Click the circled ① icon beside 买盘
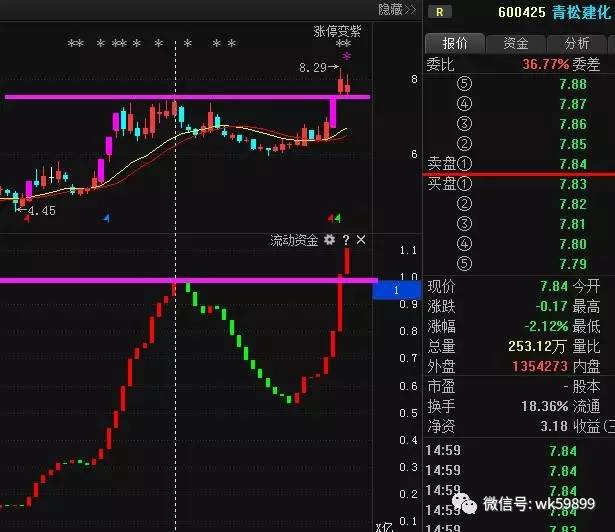This screenshot has height=532, width=615. (464, 184)
